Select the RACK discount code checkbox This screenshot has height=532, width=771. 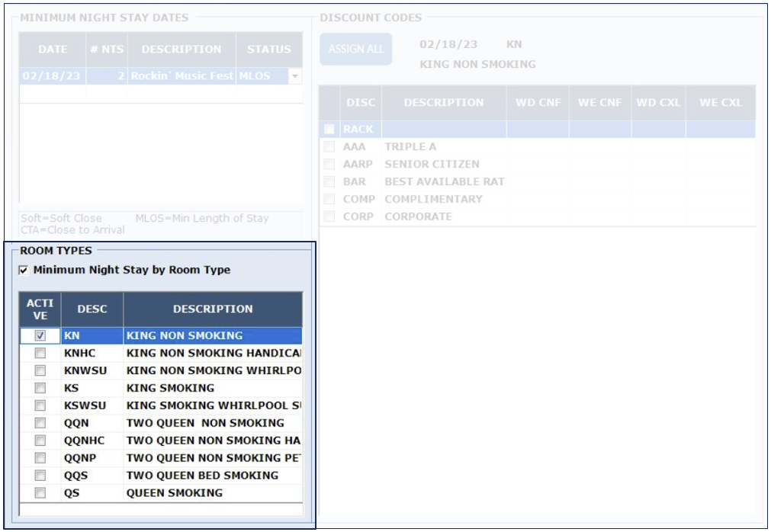[x=329, y=130]
